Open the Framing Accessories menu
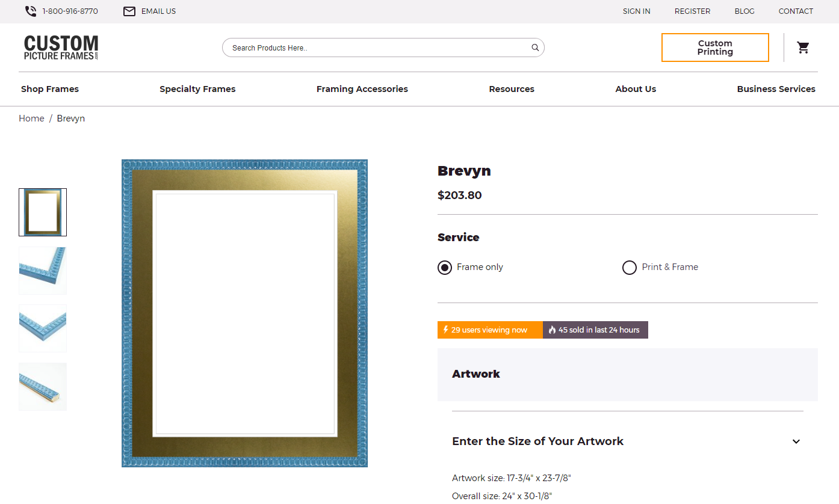The width and height of the screenshot is (839, 504). [x=362, y=88]
